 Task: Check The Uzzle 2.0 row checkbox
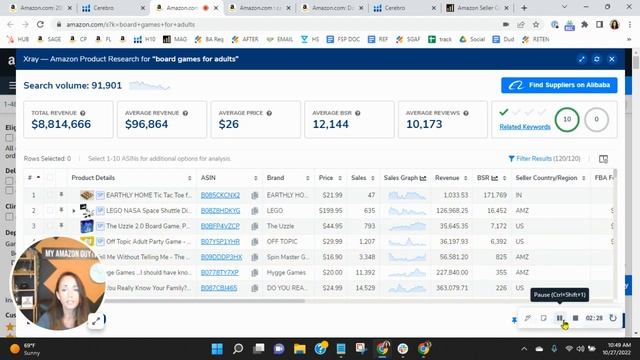tap(50, 226)
